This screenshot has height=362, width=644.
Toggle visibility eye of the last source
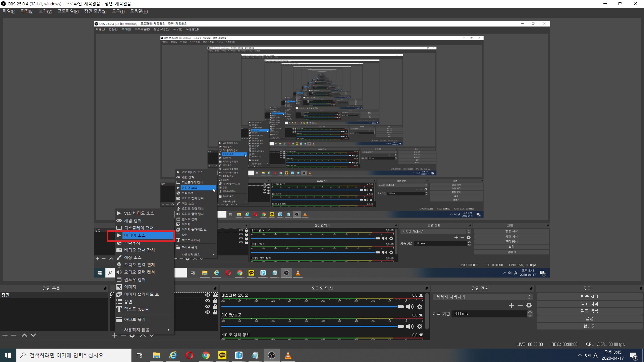coord(208,312)
